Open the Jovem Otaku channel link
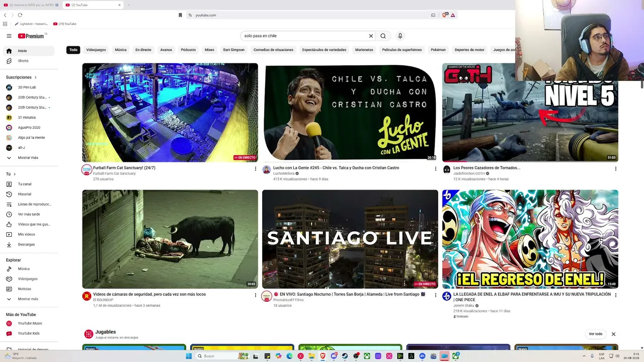The image size is (644, 362). pyautogui.click(x=464, y=306)
